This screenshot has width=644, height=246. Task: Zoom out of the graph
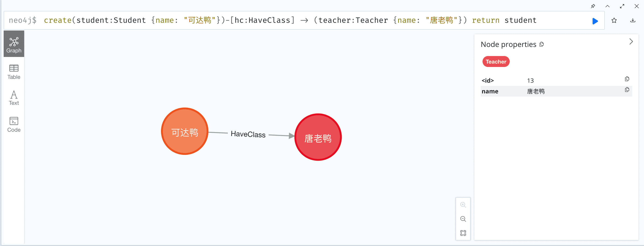click(463, 219)
